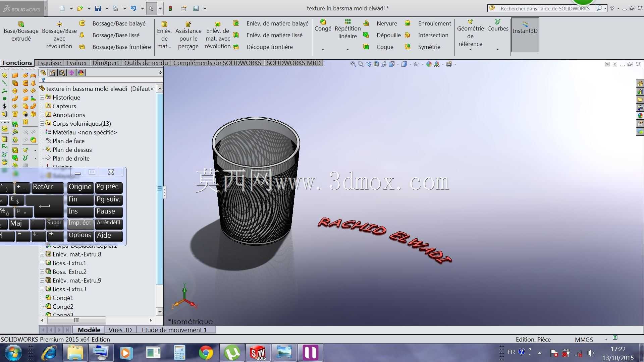Select Dépouille draft tool
Screen dimensions: 644x362
(x=382, y=35)
